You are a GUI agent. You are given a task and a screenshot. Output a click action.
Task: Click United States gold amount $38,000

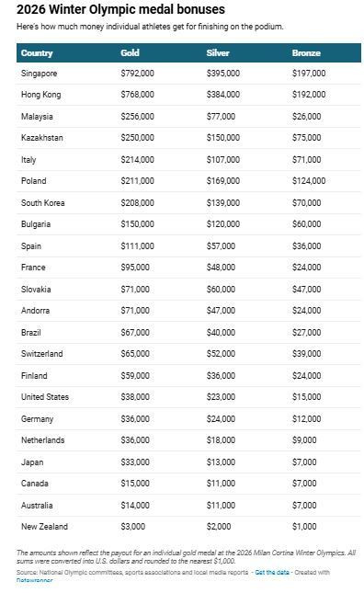135,397
